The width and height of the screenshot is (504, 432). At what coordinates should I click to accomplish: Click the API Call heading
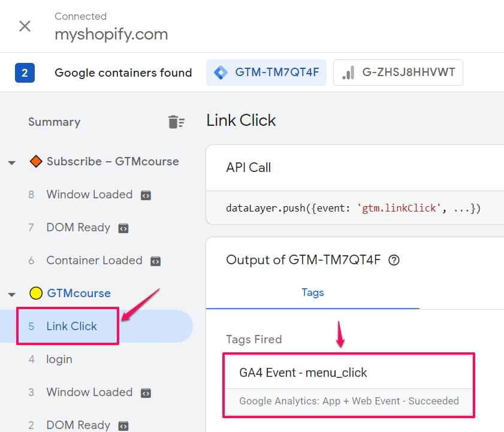[248, 167]
